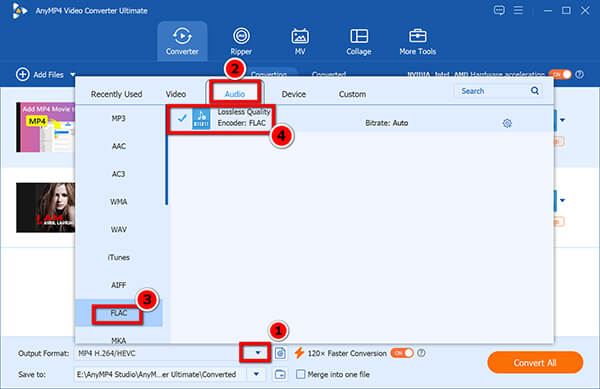Expand first video's format dropdown arrow

click(562, 120)
